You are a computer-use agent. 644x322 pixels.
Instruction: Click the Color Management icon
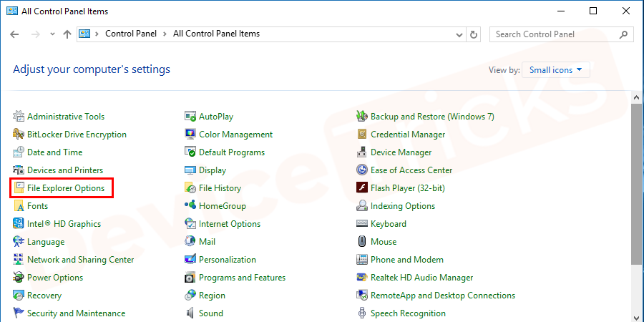pyautogui.click(x=190, y=135)
